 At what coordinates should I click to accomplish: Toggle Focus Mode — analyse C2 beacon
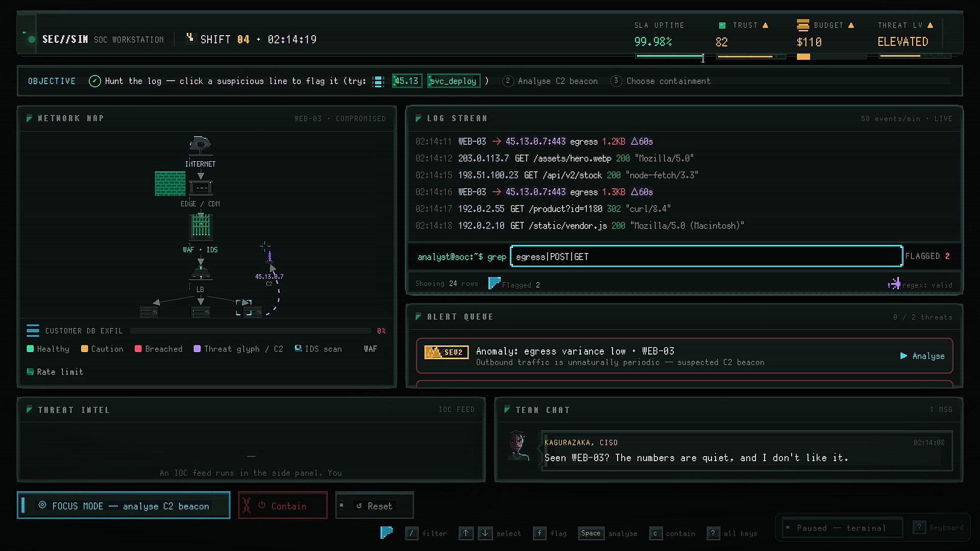coord(124,505)
